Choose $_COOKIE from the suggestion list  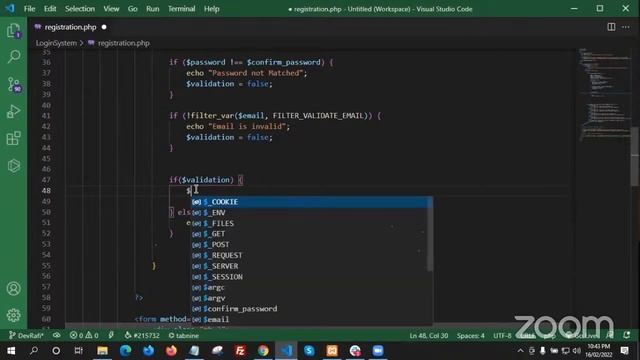[312, 202]
